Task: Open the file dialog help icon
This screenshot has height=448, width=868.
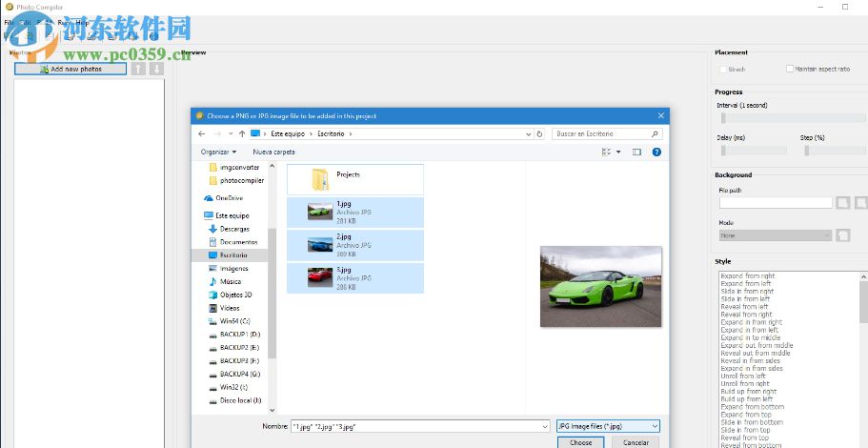Action: click(656, 152)
